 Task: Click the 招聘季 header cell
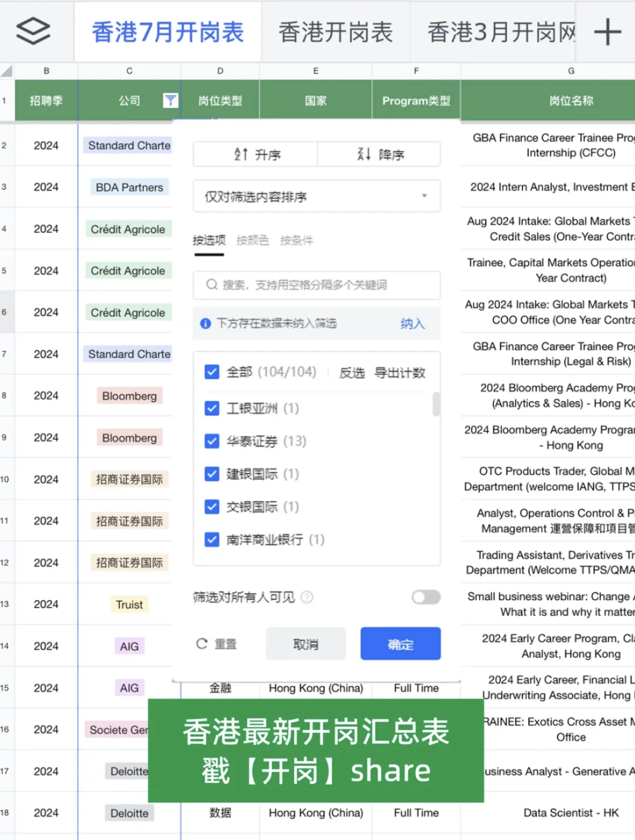click(46, 101)
